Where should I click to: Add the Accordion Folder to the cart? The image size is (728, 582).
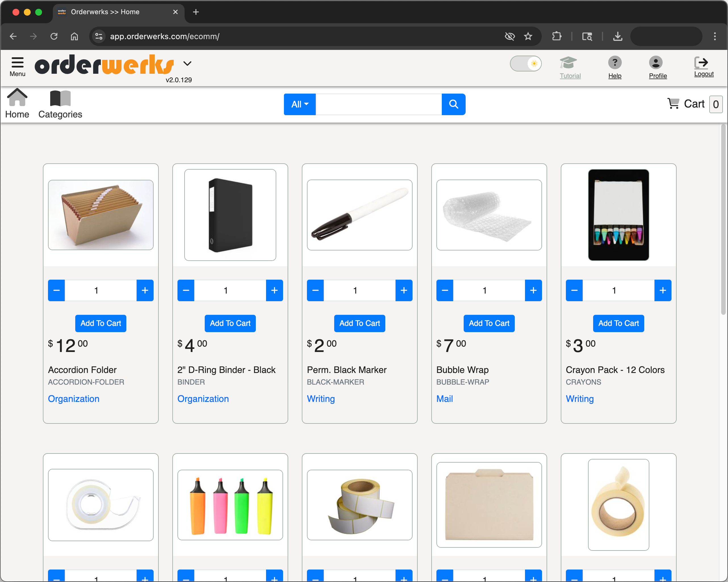[100, 323]
